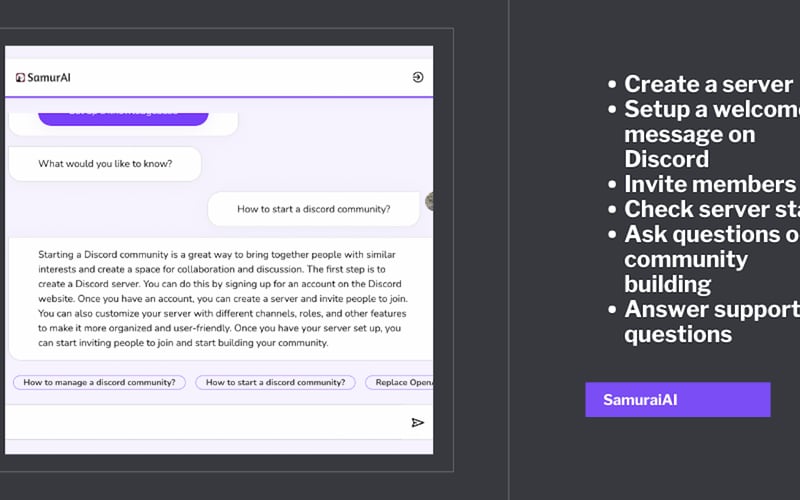This screenshot has height=500, width=800.
Task: Select 'How to manage a discord community?' suggestion
Action: (x=99, y=383)
